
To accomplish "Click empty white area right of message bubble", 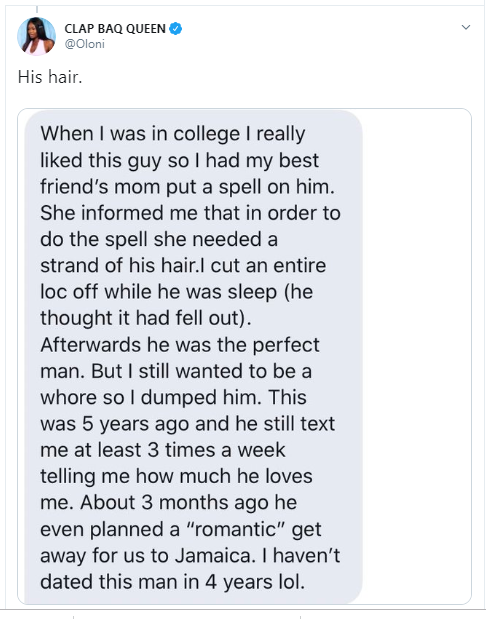I will click(x=417, y=355).
